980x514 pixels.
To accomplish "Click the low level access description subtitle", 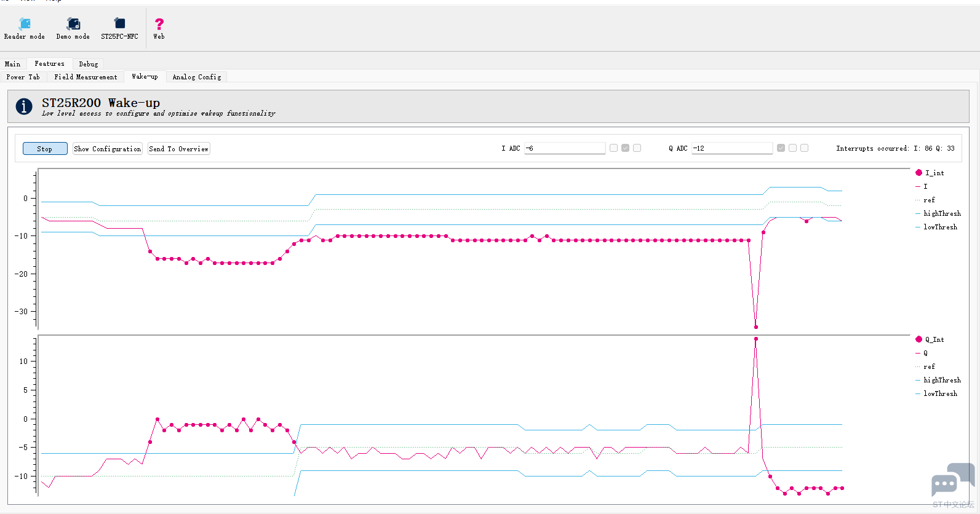I will click(159, 113).
